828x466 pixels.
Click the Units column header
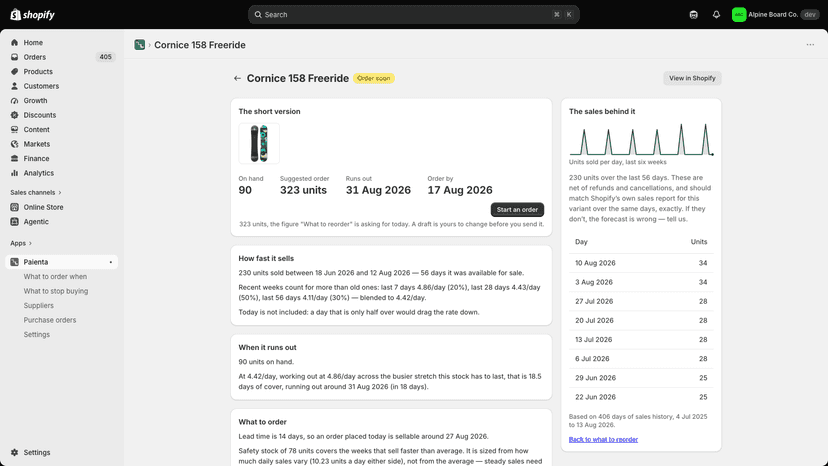tap(699, 242)
